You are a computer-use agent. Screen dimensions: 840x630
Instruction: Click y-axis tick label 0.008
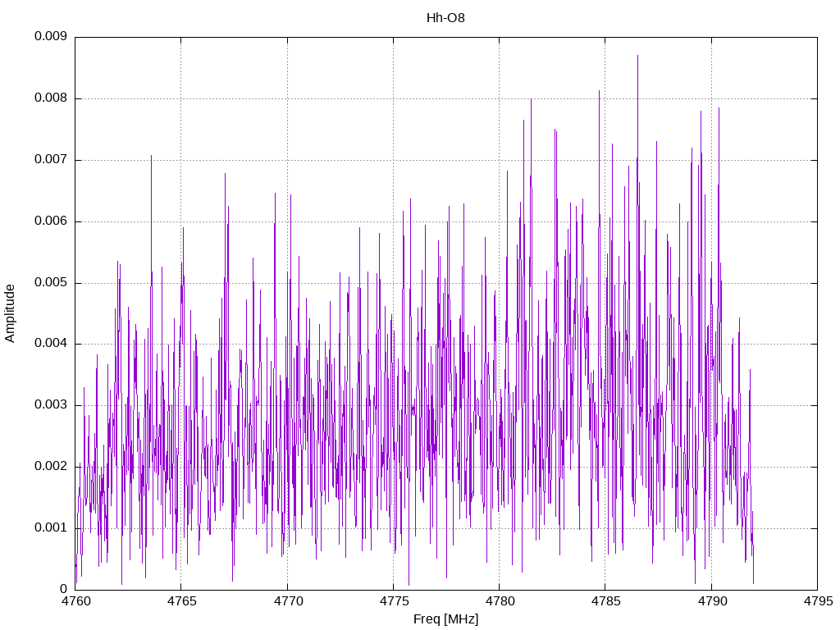(x=51, y=98)
